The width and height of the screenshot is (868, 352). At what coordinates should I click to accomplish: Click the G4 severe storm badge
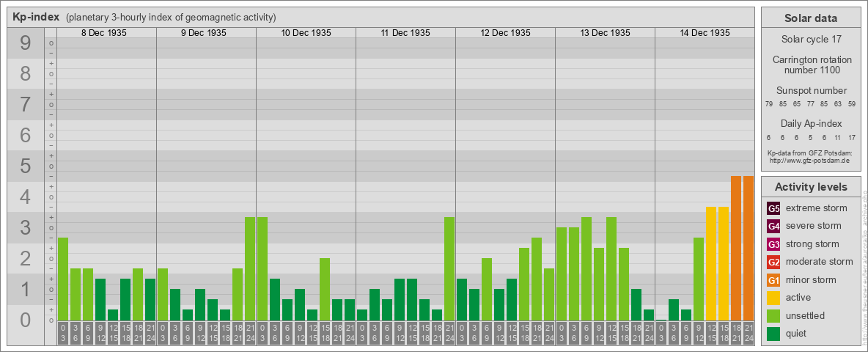(773, 227)
